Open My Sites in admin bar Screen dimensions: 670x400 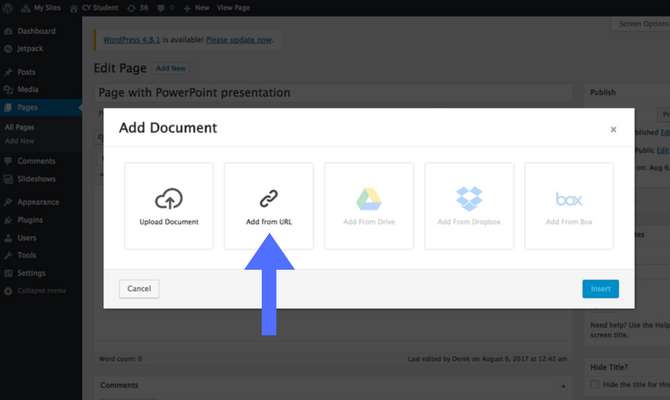[41, 8]
